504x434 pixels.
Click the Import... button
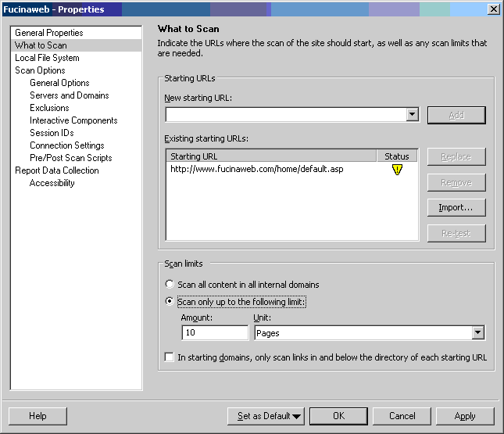(456, 207)
